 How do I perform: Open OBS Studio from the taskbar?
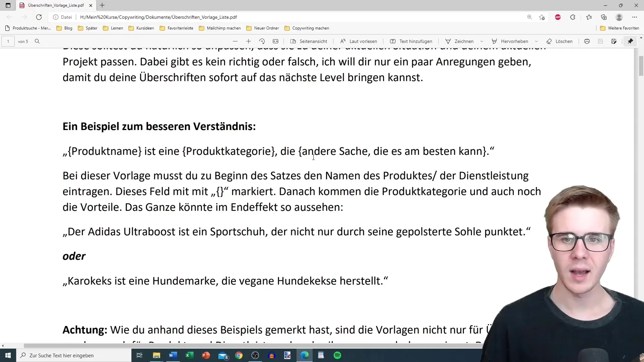coord(255,355)
